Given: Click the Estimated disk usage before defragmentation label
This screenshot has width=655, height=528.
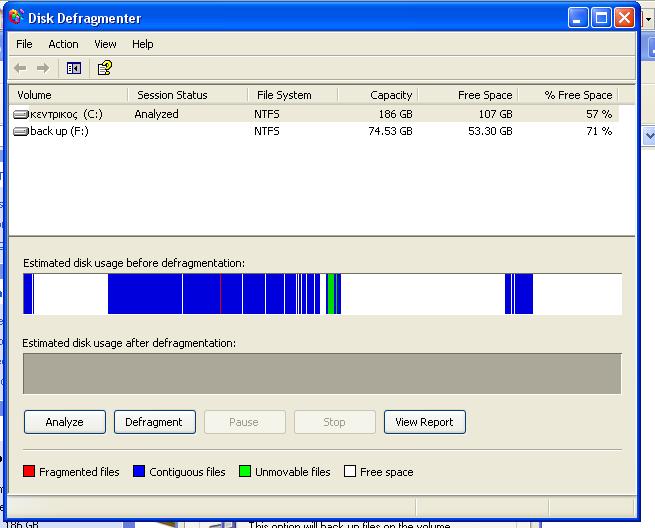Looking at the screenshot, I should tap(134, 263).
